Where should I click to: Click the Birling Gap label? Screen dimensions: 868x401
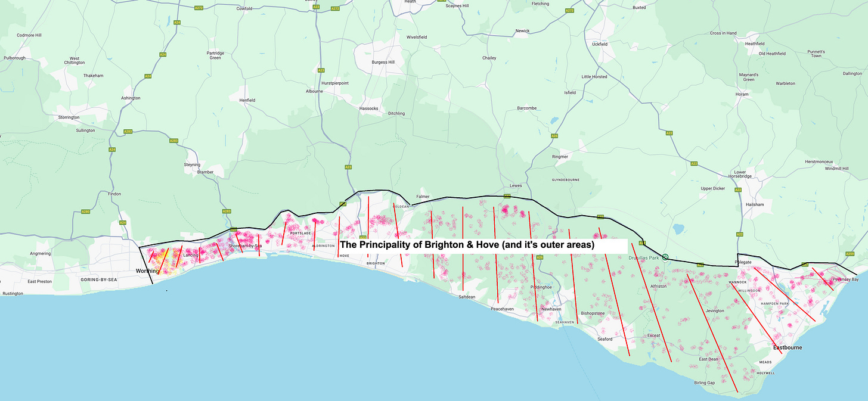[704, 383]
